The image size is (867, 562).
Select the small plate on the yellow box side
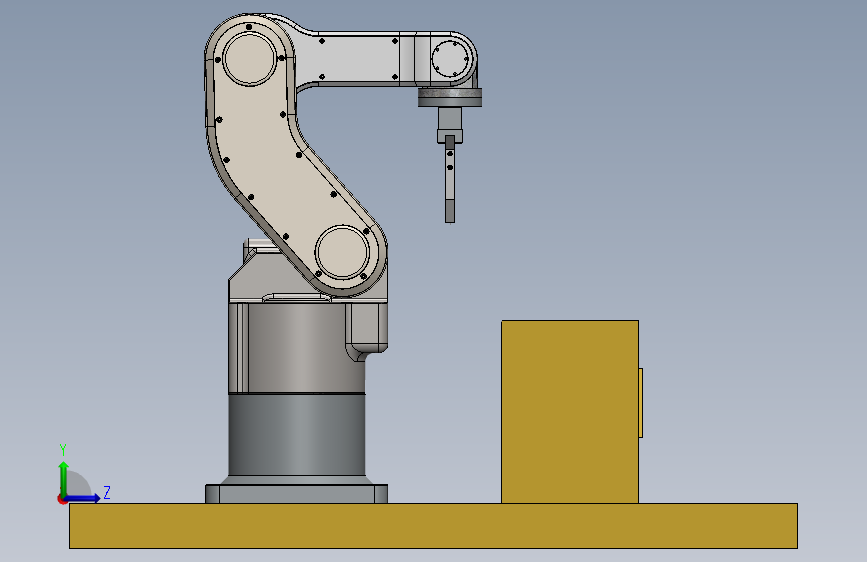point(640,403)
